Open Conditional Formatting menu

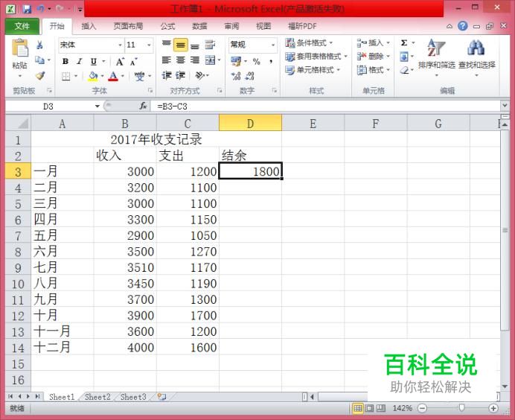click(309, 42)
